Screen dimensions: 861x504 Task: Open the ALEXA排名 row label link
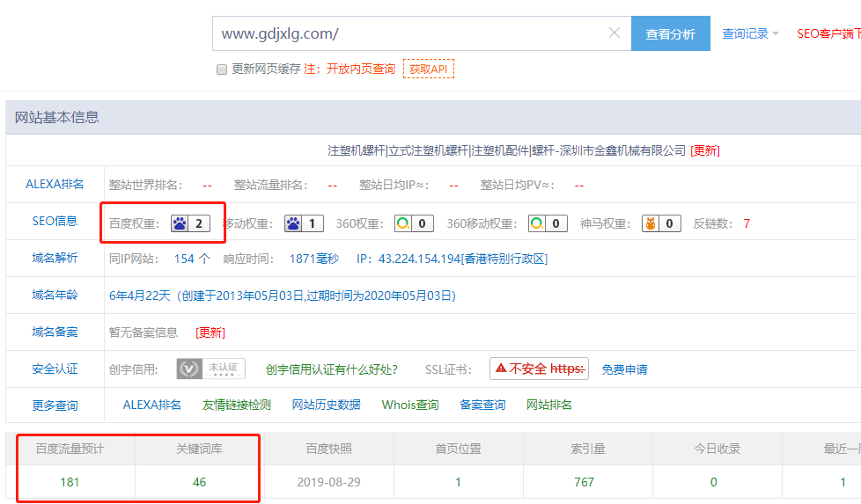point(55,184)
